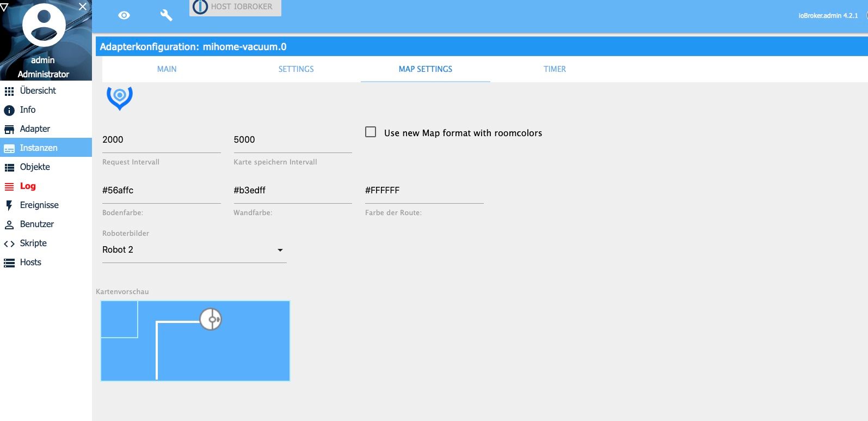Click the Administrator role label
Screen dimensions: 868x421
(x=44, y=74)
